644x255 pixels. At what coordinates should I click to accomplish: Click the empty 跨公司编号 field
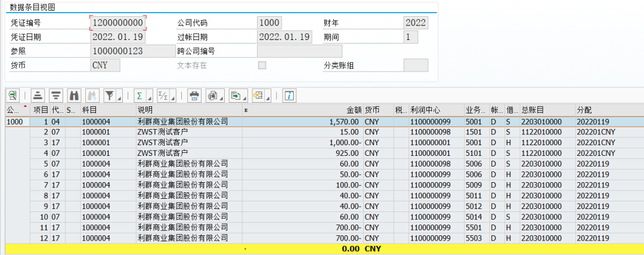tap(299, 51)
